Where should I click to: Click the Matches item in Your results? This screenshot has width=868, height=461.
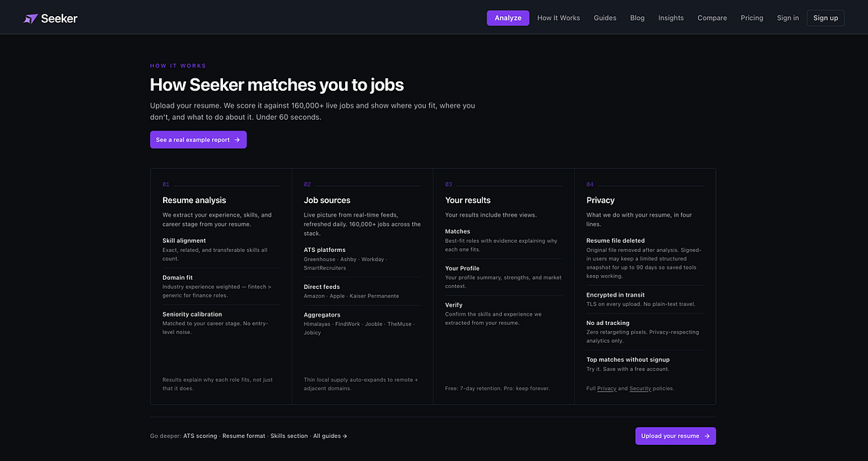(457, 231)
